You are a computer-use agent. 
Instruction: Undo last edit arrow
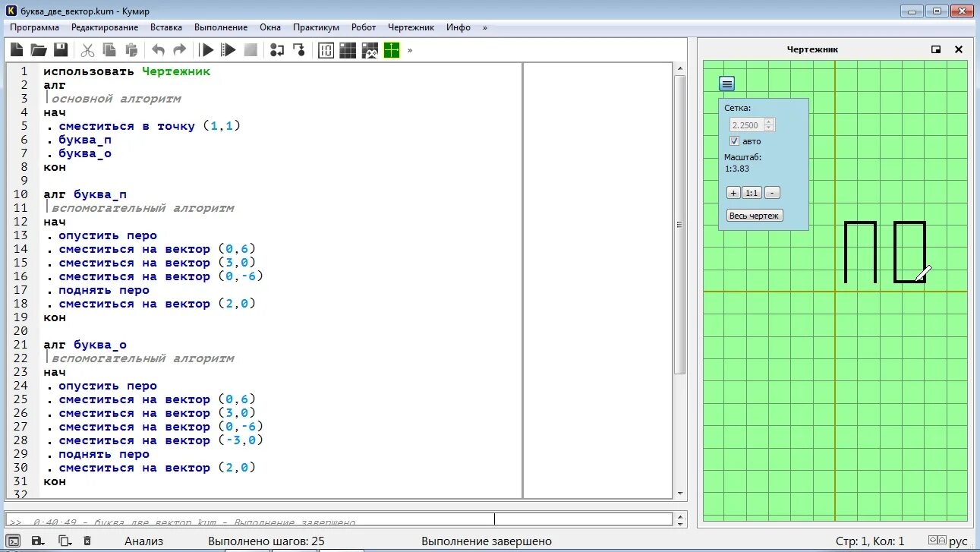pos(158,50)
